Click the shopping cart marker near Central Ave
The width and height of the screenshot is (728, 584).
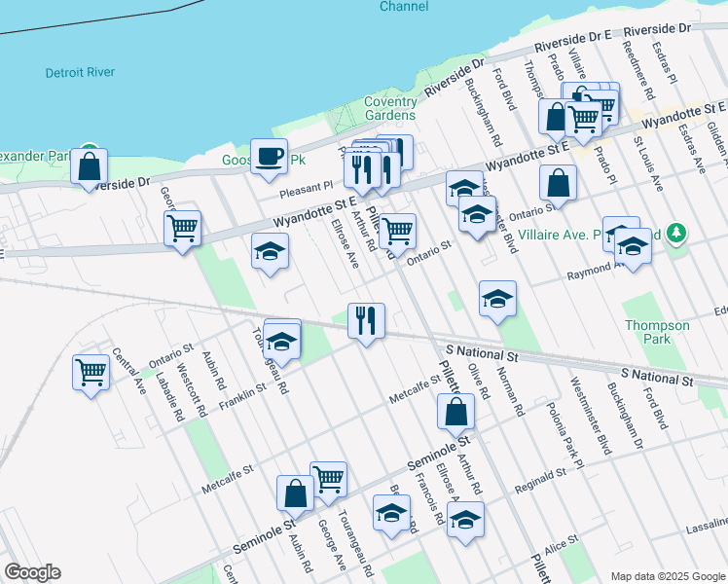pyautogui.click(x=91, y=373)
